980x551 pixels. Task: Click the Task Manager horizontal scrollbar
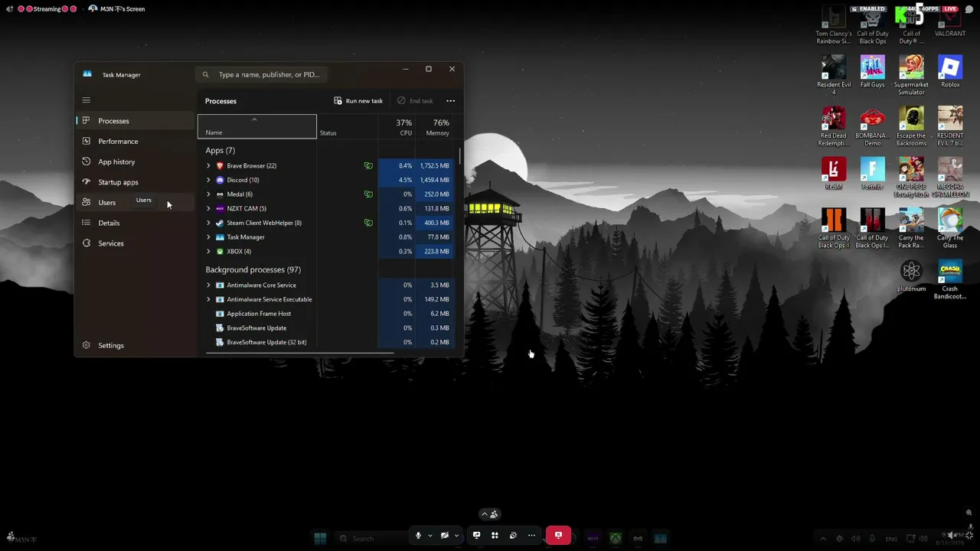pyautogui.click(x=300, y=353)
